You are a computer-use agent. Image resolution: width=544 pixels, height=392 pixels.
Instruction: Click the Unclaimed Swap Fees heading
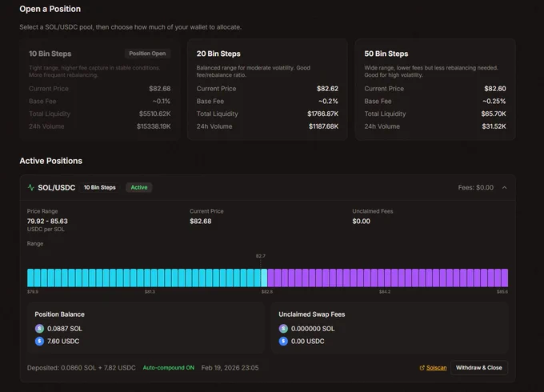click(312, 314)
